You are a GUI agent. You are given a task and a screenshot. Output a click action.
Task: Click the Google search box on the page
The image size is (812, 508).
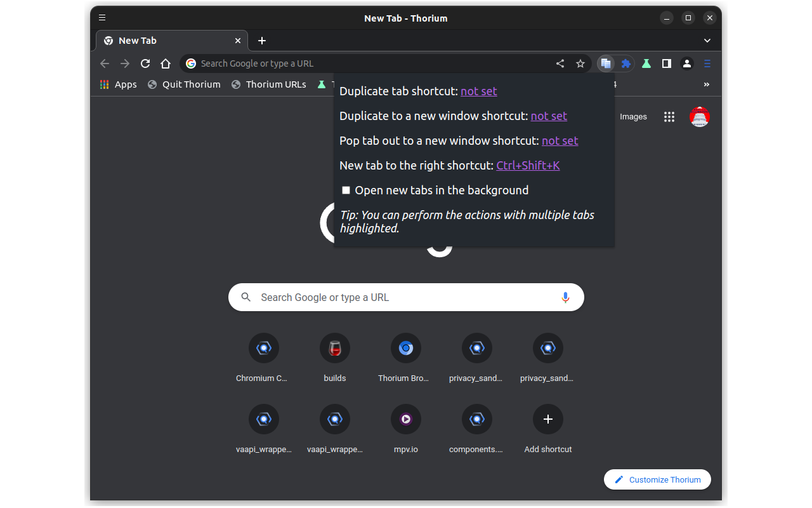click(x=406, y=297)
